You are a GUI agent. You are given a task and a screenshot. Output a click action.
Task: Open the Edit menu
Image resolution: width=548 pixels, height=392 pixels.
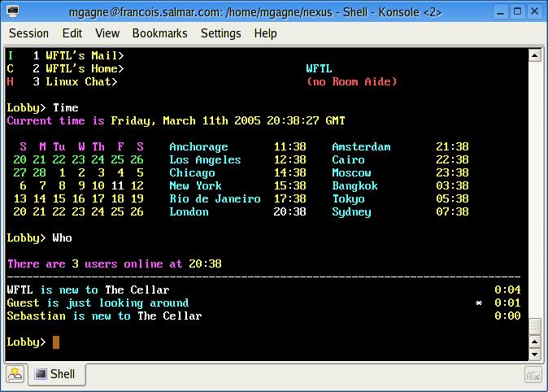tap(72, 33)
